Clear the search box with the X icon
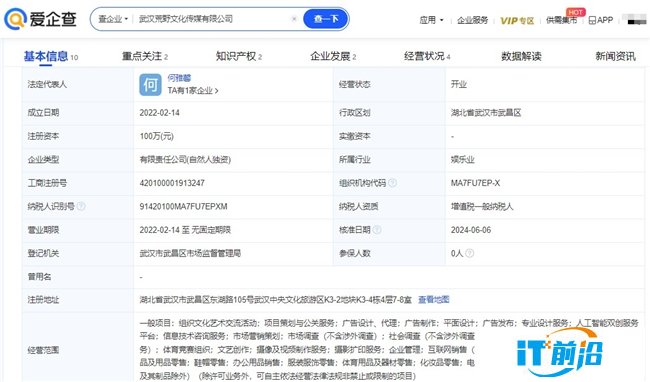The height and width of the screenshot is (382, 650). click(x=294, y=19)
